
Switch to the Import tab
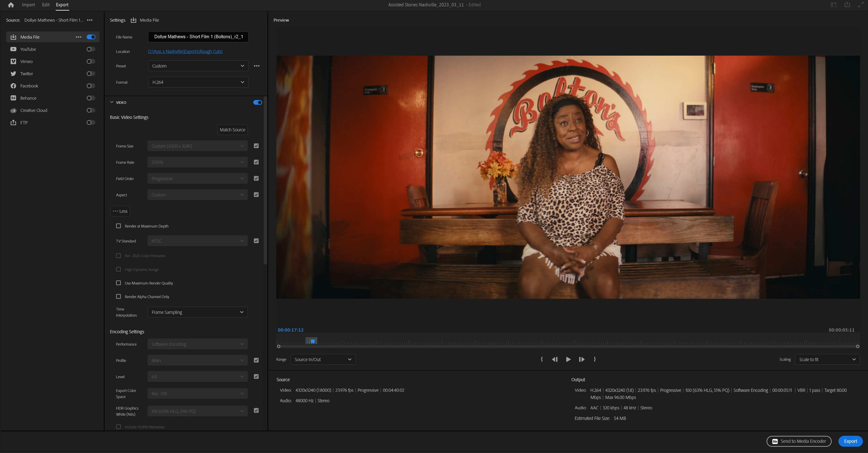pyautogui.click(x=28, y=5)
